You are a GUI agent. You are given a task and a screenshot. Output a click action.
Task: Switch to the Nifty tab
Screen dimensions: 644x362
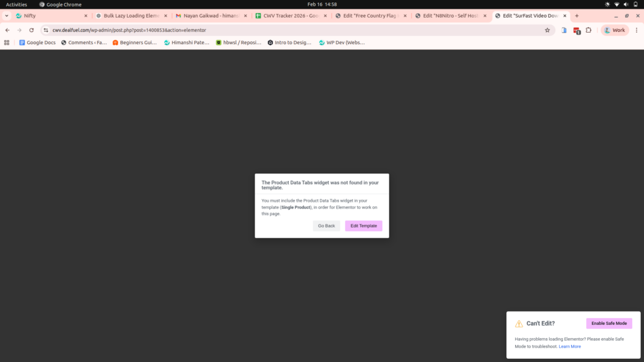pos(50,16)
